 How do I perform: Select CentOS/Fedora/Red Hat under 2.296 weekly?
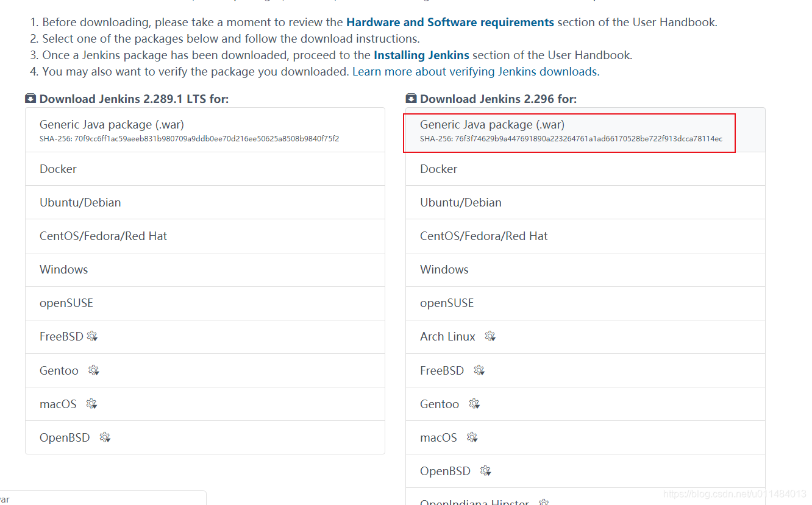(585, 236)
